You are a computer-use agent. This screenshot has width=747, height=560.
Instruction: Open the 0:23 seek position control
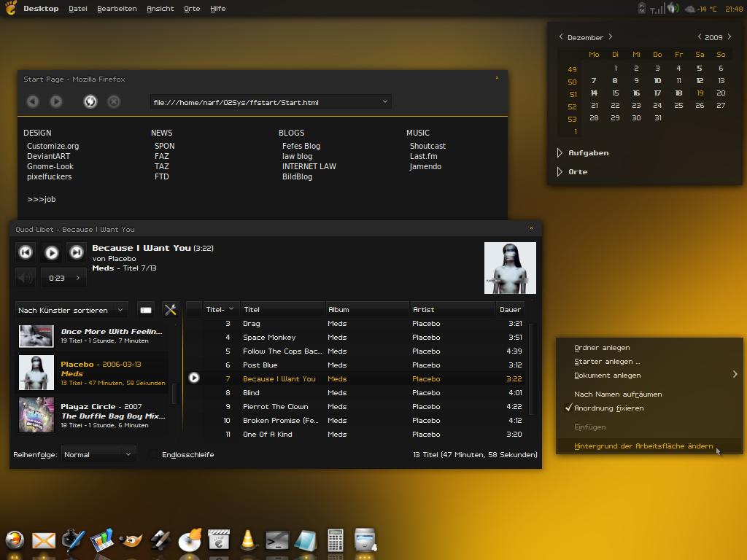[64, 278]
